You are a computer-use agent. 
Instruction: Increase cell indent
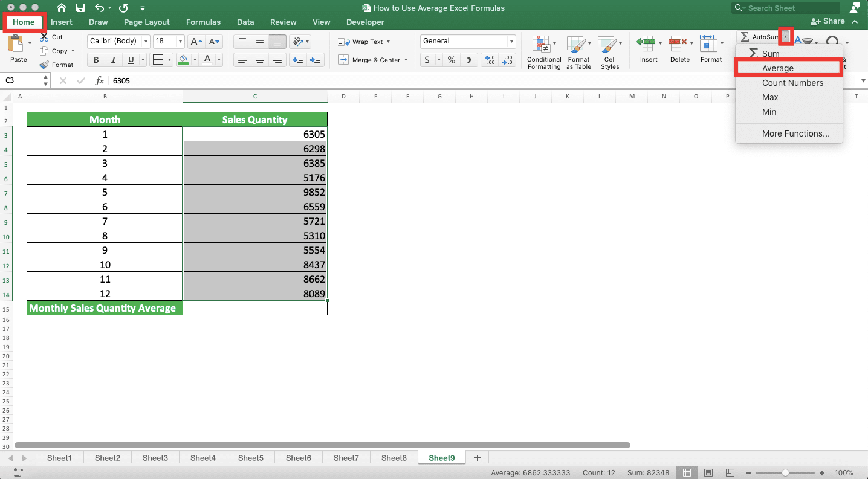[x=316, y=60]
